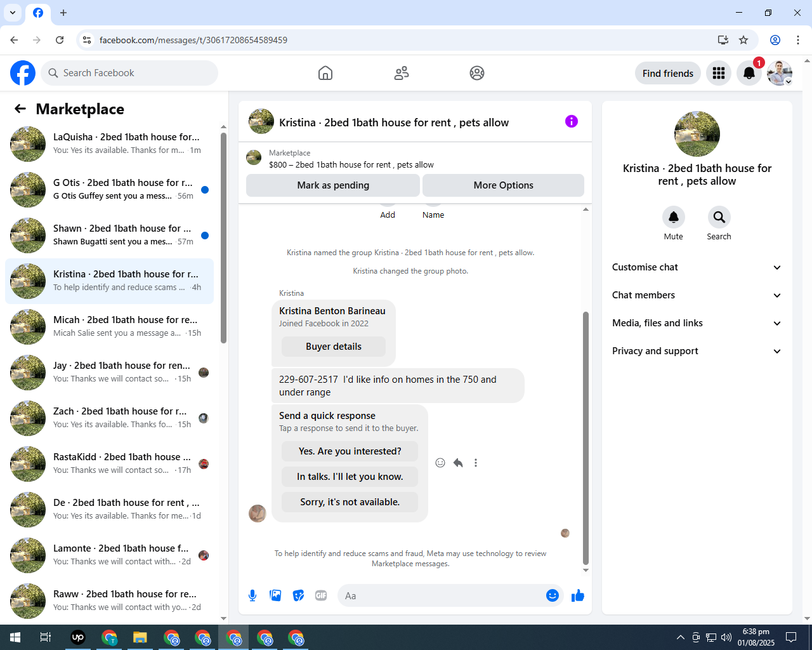Image resolution: width=812 pixels, height=650 pixels.
Task: Click the Find friends button
Action: [x=668, y=74]
